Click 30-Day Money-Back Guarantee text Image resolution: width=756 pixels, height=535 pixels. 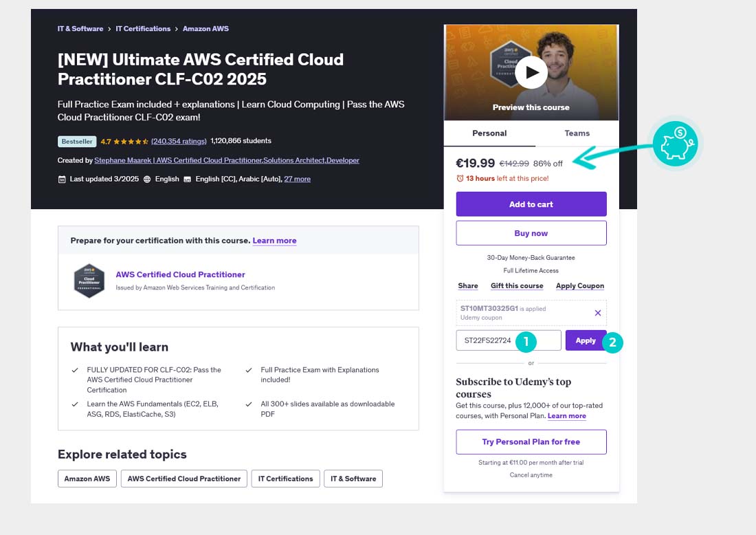click(531, 258)
